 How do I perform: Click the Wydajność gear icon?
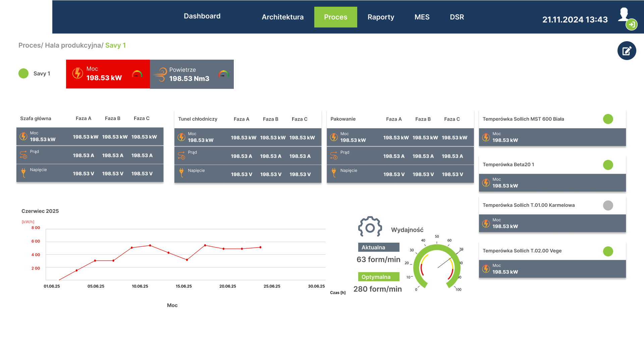[x=370, y=227]
